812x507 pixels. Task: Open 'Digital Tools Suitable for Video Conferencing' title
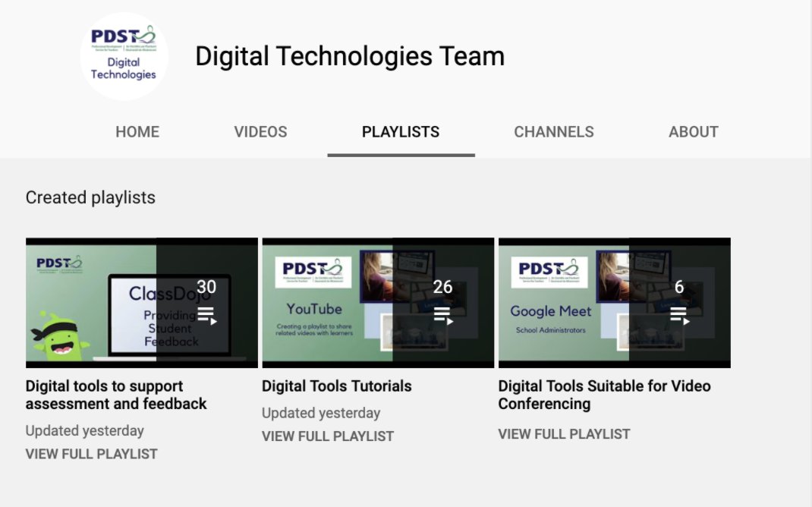point(604,395)
